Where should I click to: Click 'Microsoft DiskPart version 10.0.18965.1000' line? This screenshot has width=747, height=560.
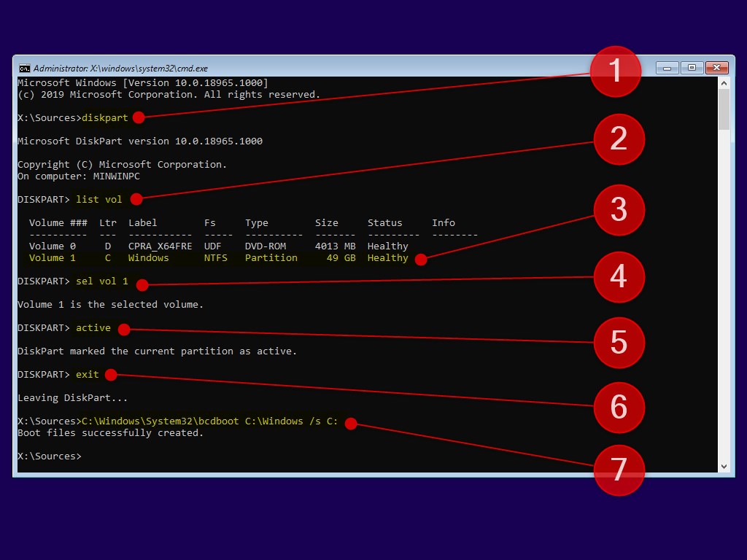(x=140, y=141)
